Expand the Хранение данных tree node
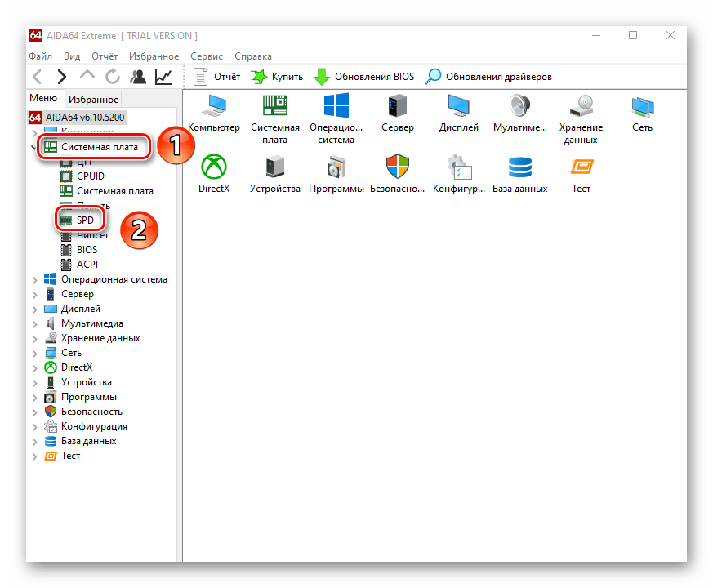The image size is (713, 588). (34, 339)
